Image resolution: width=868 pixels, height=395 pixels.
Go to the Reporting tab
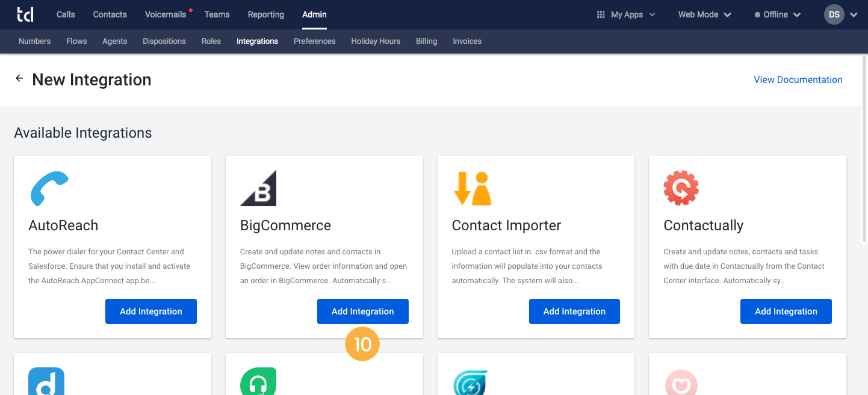point(266,14)
